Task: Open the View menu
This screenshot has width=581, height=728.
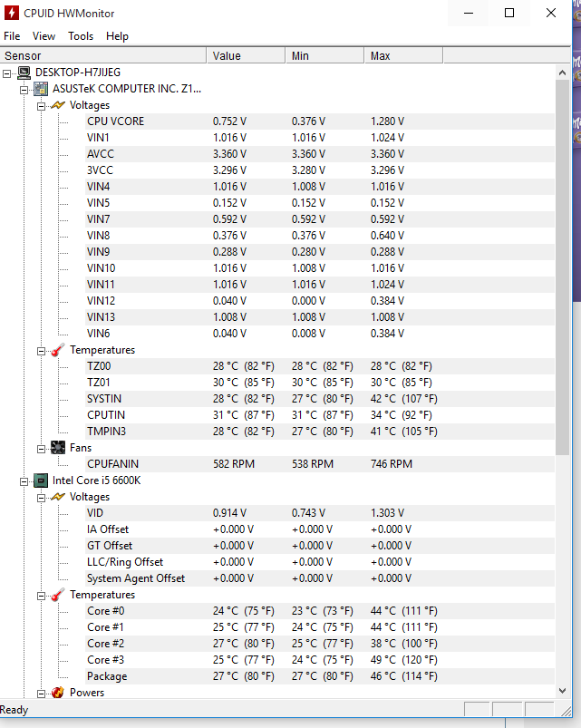Action: point(44,36)
